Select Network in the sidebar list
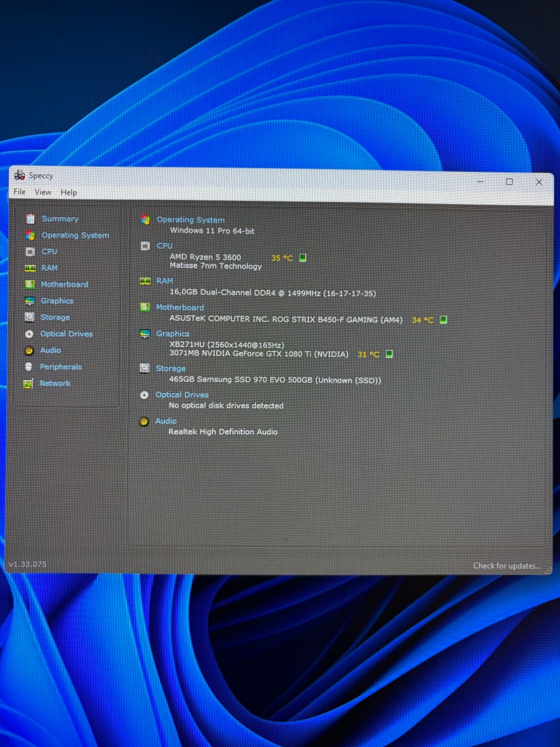The height and width of the screenshot is (747, 560). [x=55, y=383]
